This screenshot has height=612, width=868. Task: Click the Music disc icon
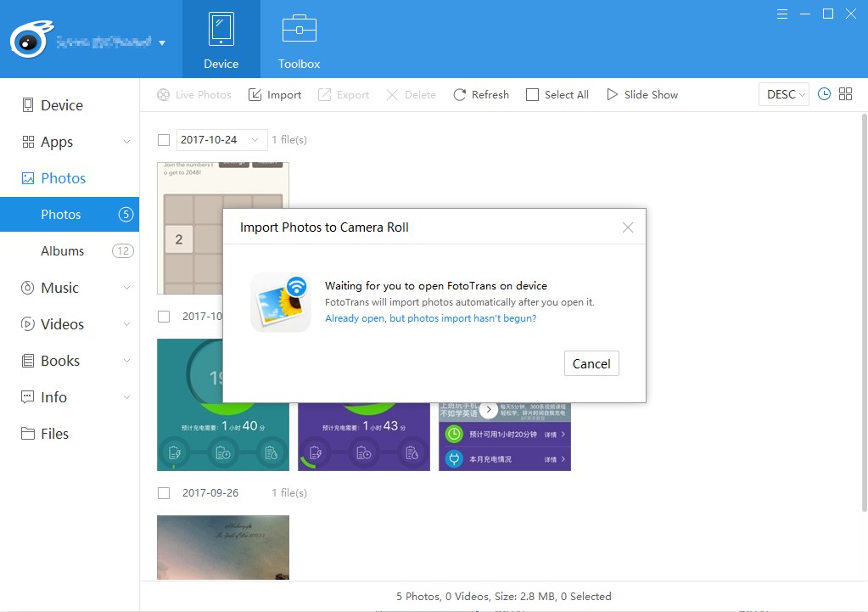tap(28, 288)
